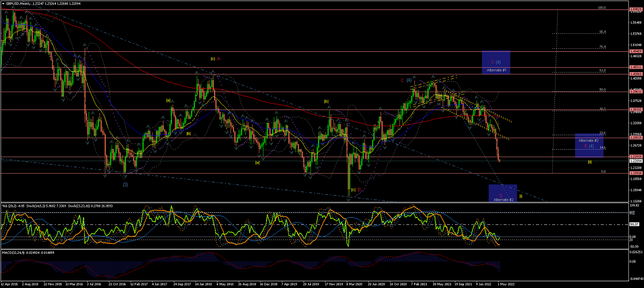Click the 50.0 Fibonacci level label

(603, 90)
